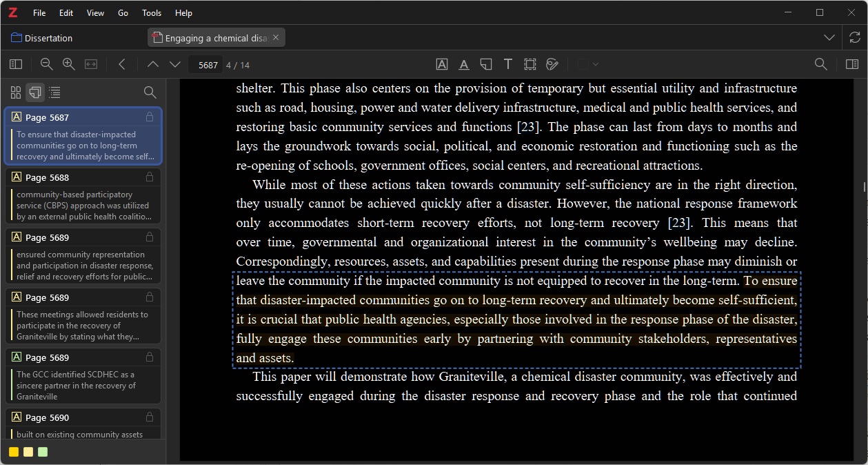
Task: Click lock icon on Page 5688 annotation
Action: pyautogui.click(x=150, y=177)
